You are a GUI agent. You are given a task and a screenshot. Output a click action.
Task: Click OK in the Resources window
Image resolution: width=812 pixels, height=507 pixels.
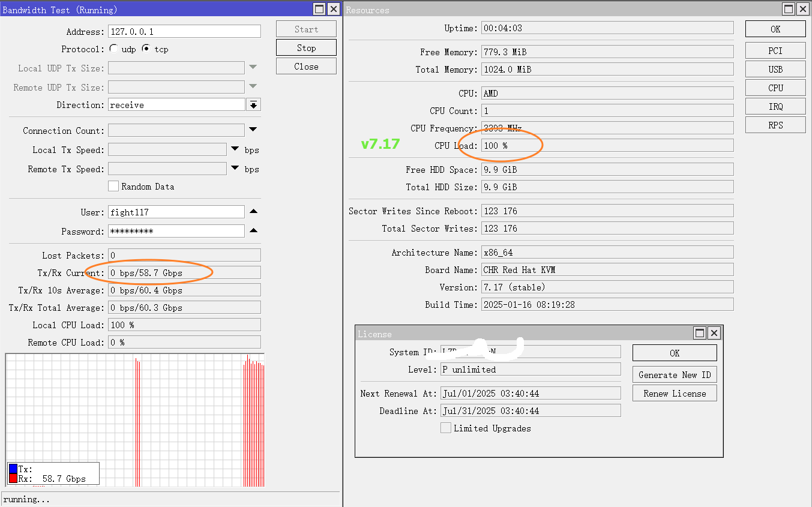coord(775,28)
